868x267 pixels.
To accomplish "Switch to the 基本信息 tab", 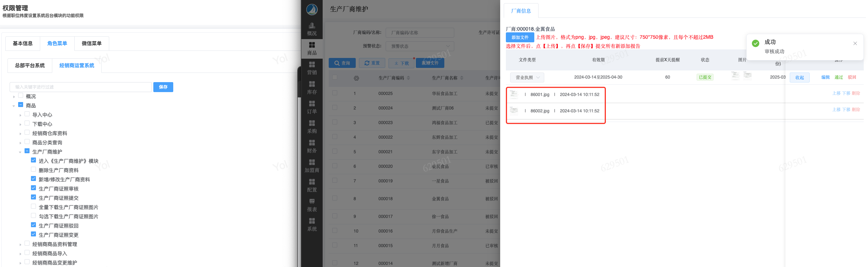I will point(23,43).
